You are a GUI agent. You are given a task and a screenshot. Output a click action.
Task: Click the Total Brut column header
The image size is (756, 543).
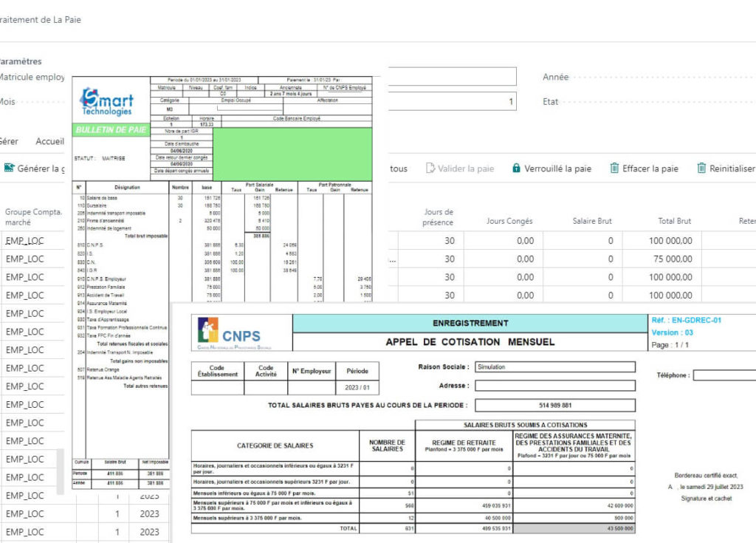tap(674, 221)
